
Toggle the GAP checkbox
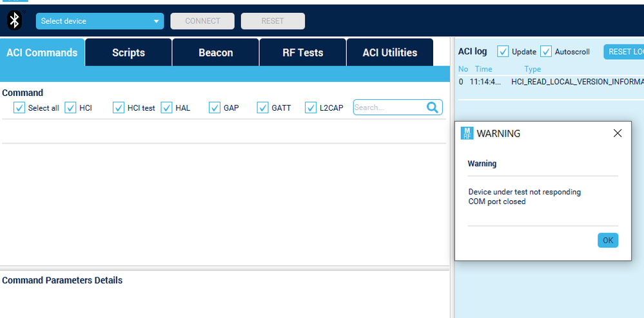pyautogui.click(x=215, y=108)
